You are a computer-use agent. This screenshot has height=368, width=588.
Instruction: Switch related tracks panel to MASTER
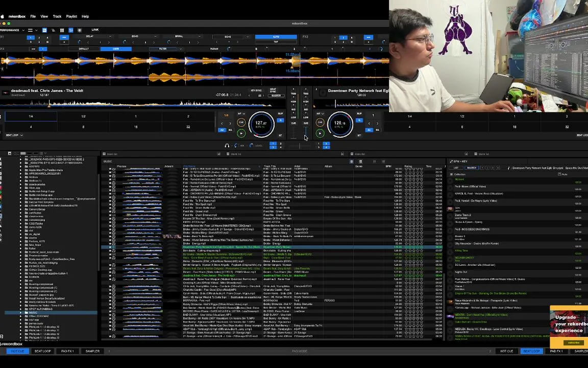472,168
